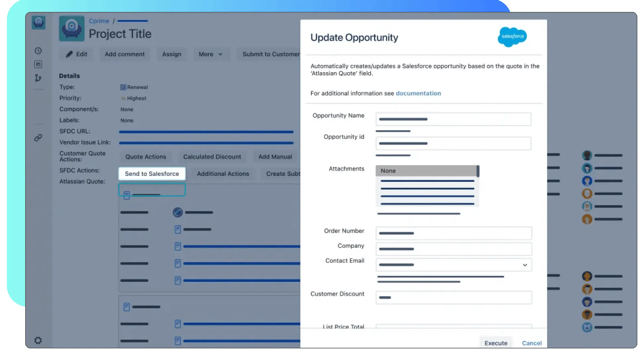Image resolution: width=644 pixels, height=363 pixels.
Task: Open the settings gear at the sidebar bottom
Action: (38, 340)
